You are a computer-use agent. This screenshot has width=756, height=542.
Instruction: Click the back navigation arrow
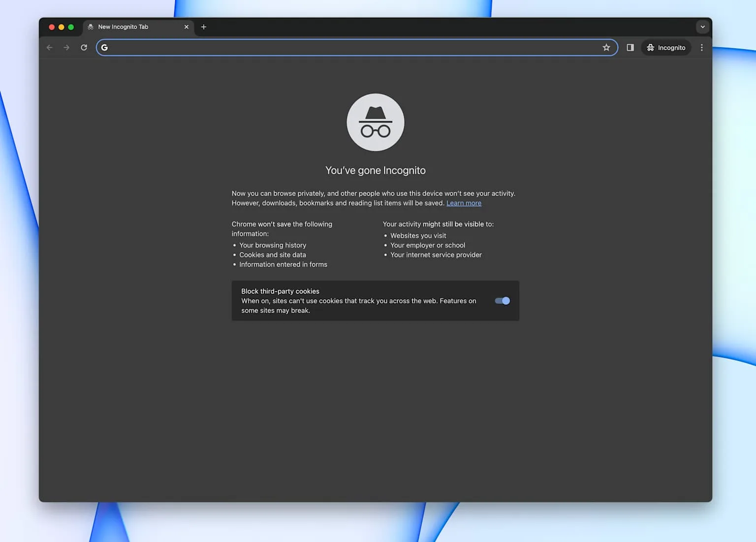coord(49,48)
